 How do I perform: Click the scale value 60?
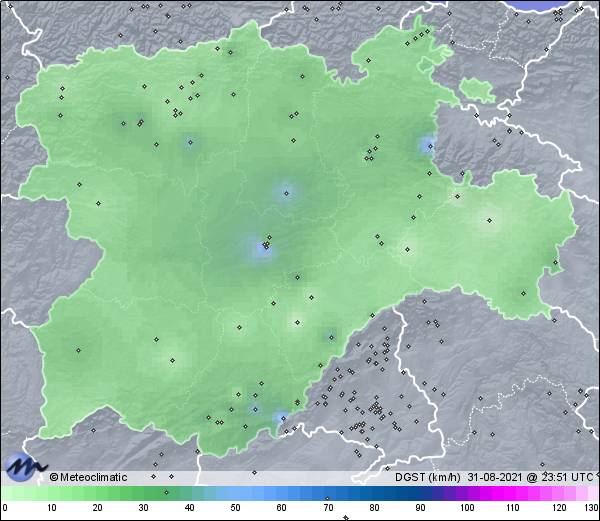[x=282, y=508]
